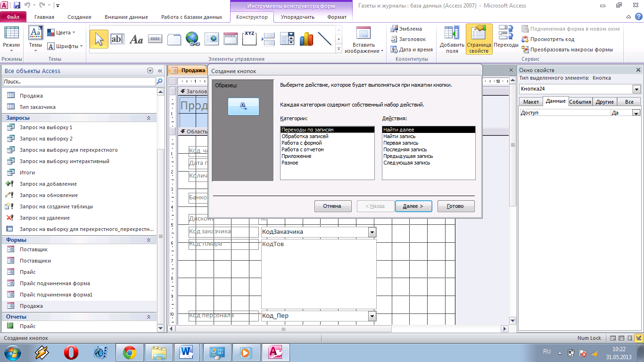Viewport: 644px width, 362px height.
Task: Select the pointer Select tool in controls gallery
Action: tap(99, 39)
